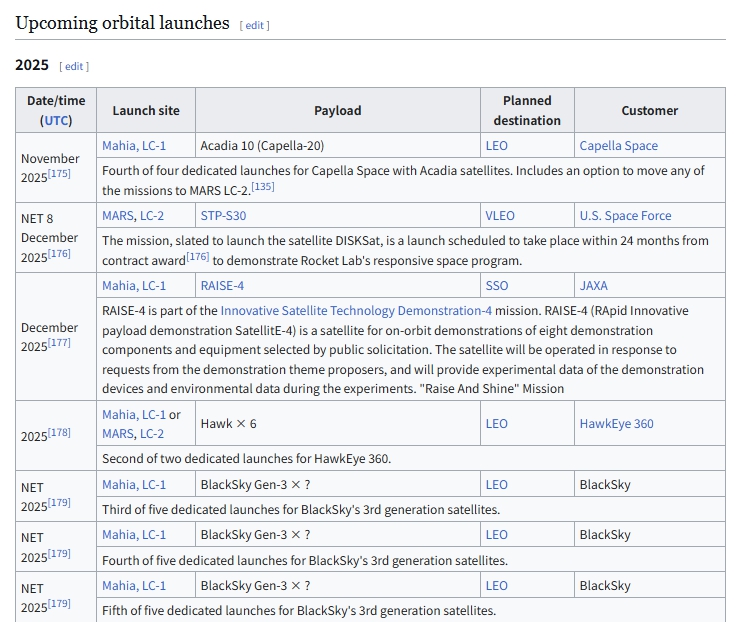Open Innovative Satellite Technology Demonstration-4 link

356,311
